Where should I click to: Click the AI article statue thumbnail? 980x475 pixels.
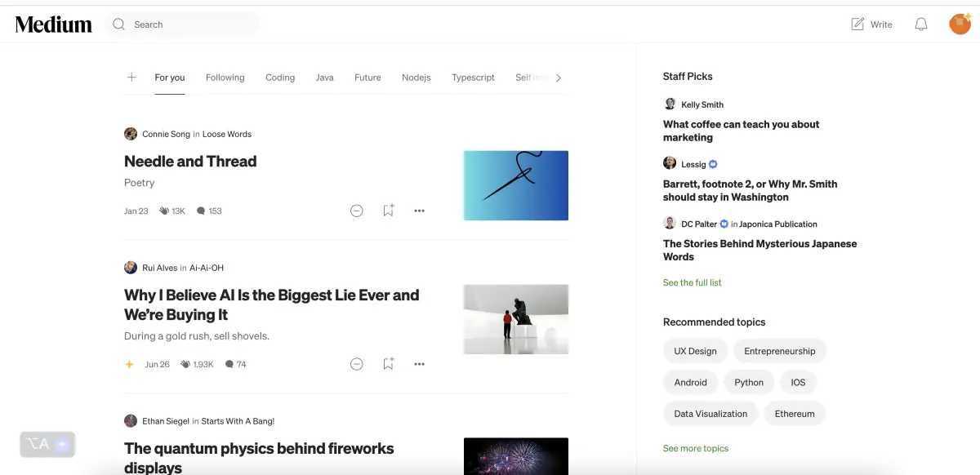pyautogui.click(x=516, y=319)
